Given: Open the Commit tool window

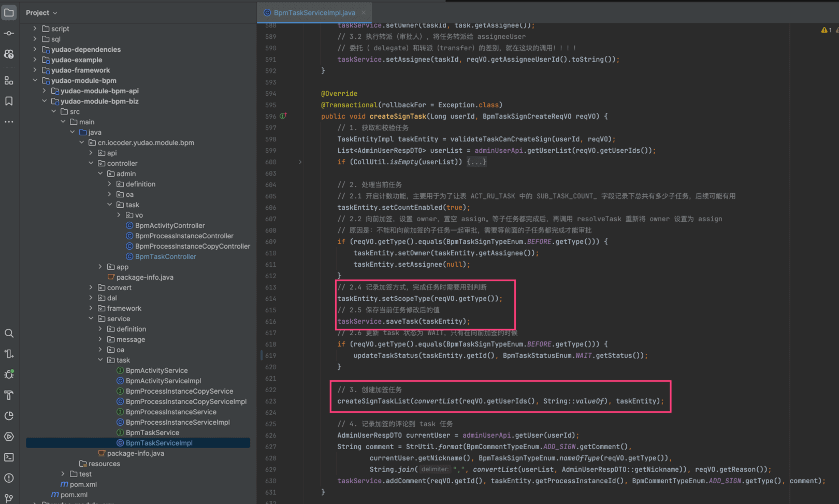Looking at the screenshot, I should tap(9, 33).
